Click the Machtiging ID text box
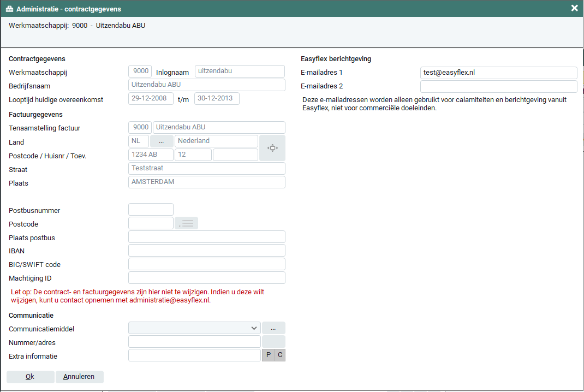Image resolution: width=584 pixels, height=392 pixels. [x=206, y=278]
